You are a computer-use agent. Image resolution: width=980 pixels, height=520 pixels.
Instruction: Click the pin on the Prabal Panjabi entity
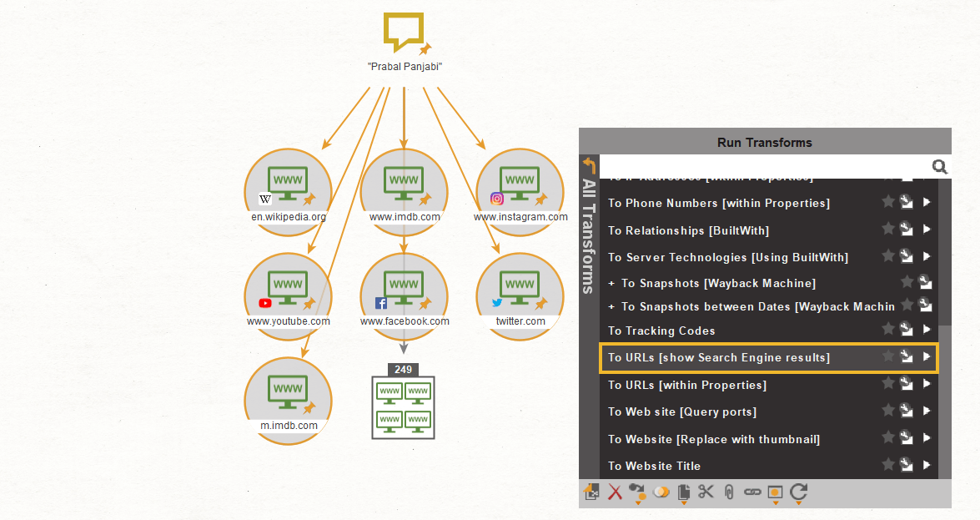(425, 48)
